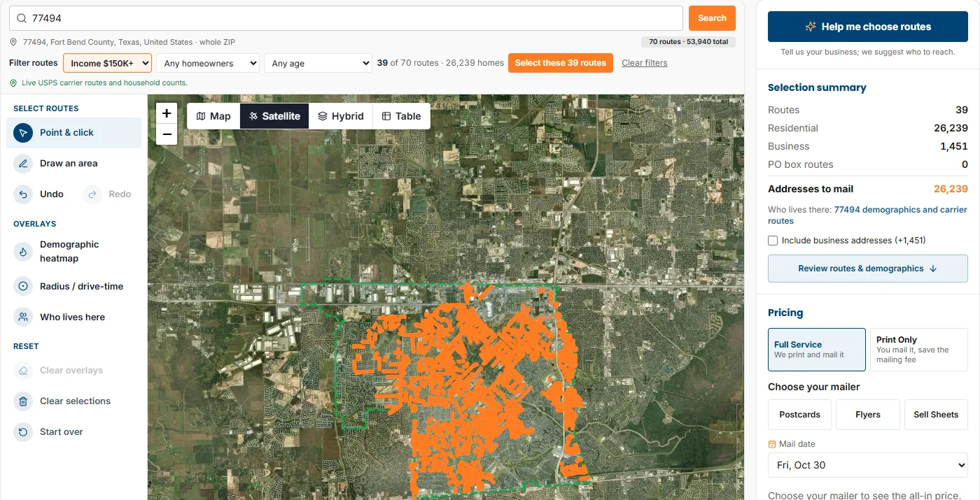
Task: Open the Mail date Fri, Oct 30 dropdown
Action: 868,465
